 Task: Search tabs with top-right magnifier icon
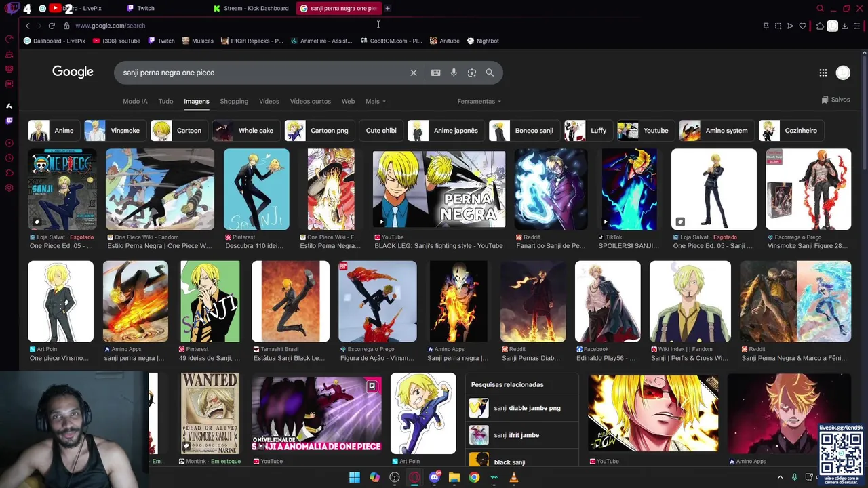(x=820, y=8)
